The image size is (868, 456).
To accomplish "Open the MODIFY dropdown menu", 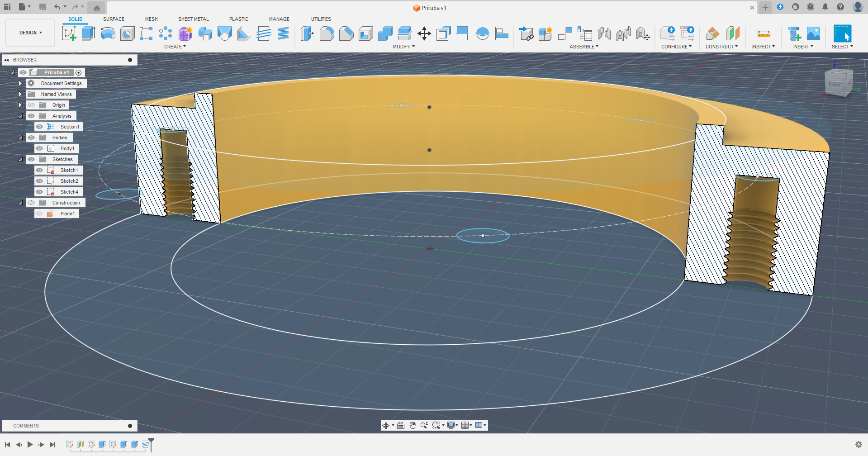I will tap(403, 47).
